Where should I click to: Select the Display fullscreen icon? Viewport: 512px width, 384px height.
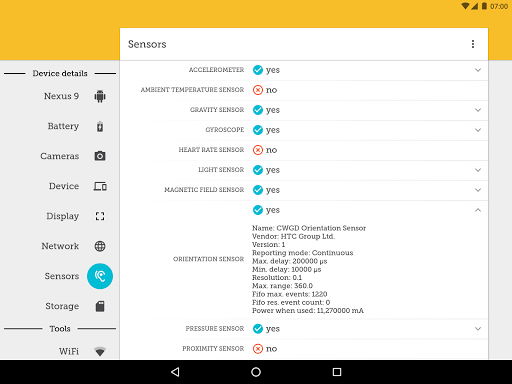pyautogui.click(x=100, y=216)
